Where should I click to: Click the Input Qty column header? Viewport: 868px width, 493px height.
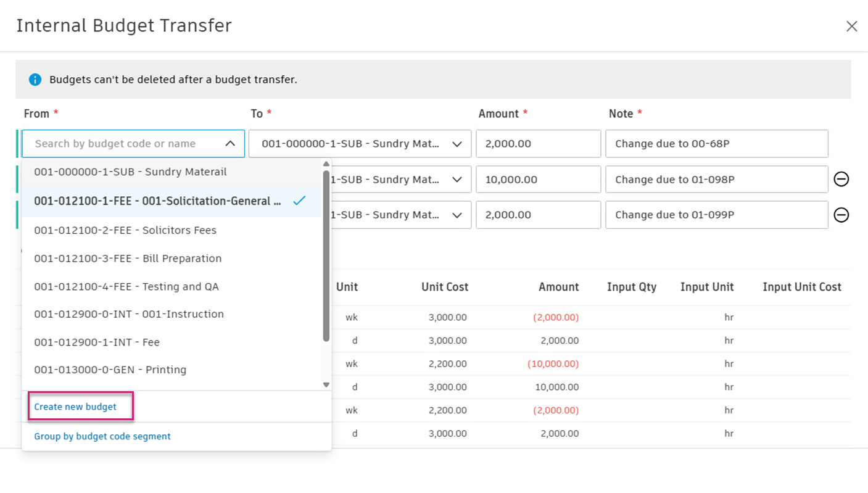tap(632, 287)
